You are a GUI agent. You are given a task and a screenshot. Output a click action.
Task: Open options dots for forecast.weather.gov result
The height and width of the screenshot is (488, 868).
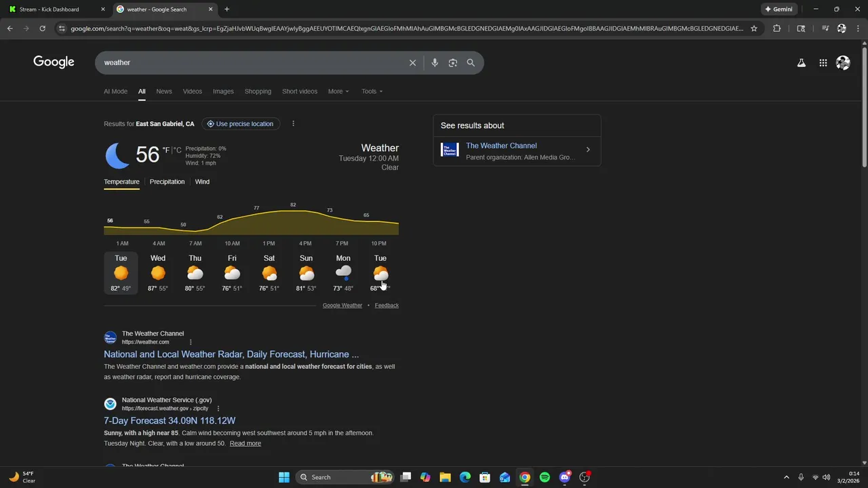coord(218,409)
